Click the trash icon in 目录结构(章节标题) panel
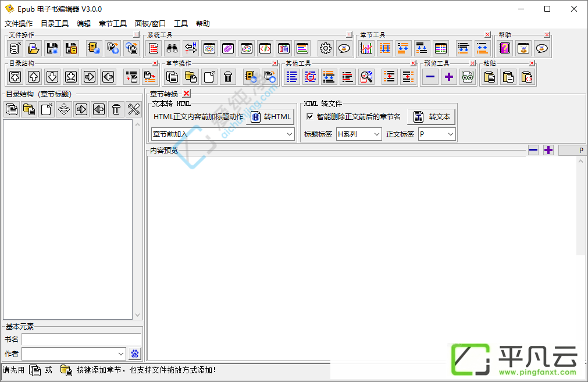The height and width of the screenshot is (382, 588). pos(116,109)
